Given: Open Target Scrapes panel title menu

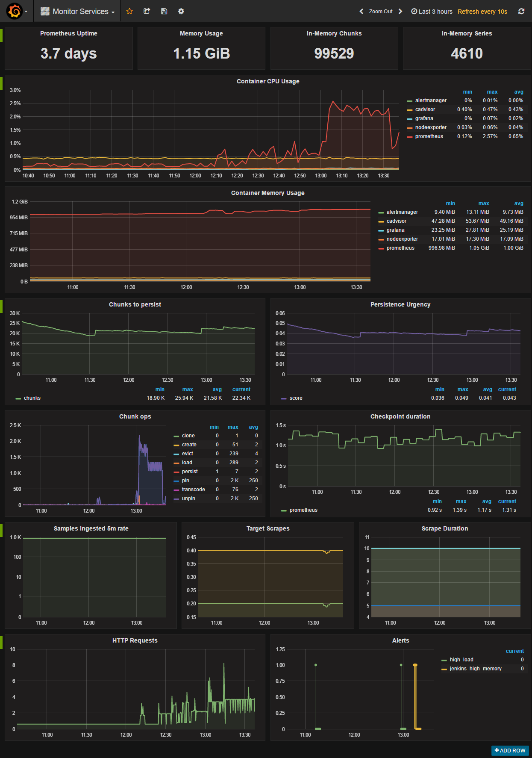Looking at the screenshot, I should coord(268,528).
